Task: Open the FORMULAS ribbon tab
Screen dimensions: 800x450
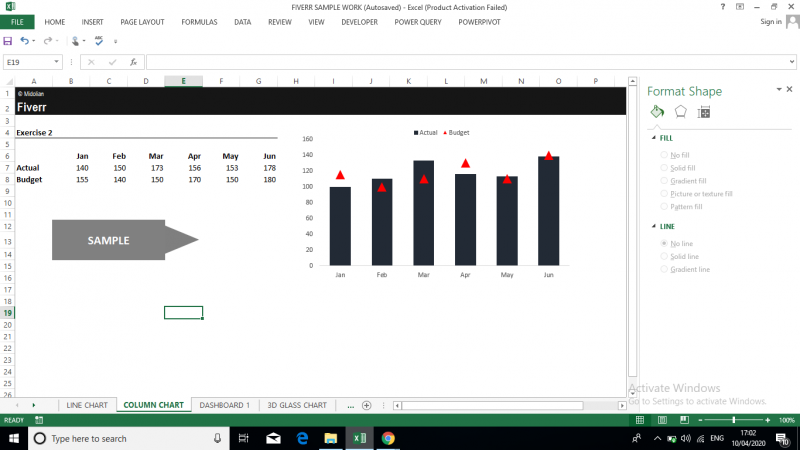Action: 199,22
